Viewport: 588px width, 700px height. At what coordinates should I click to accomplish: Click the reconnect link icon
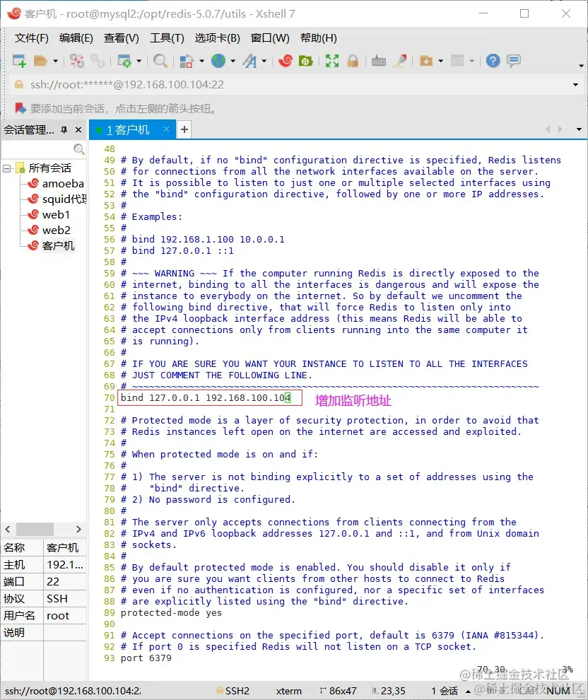pyautogui.click(x=98, y=61)
